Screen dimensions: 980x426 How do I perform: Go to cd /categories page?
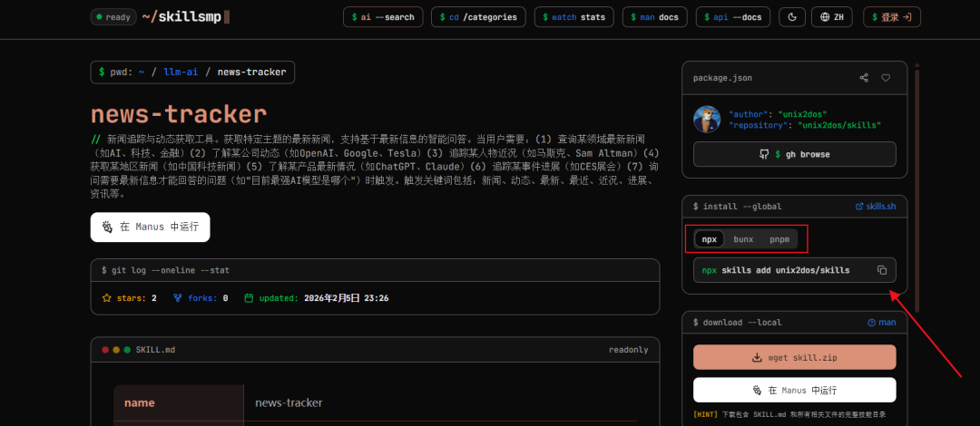pos(479,17)
